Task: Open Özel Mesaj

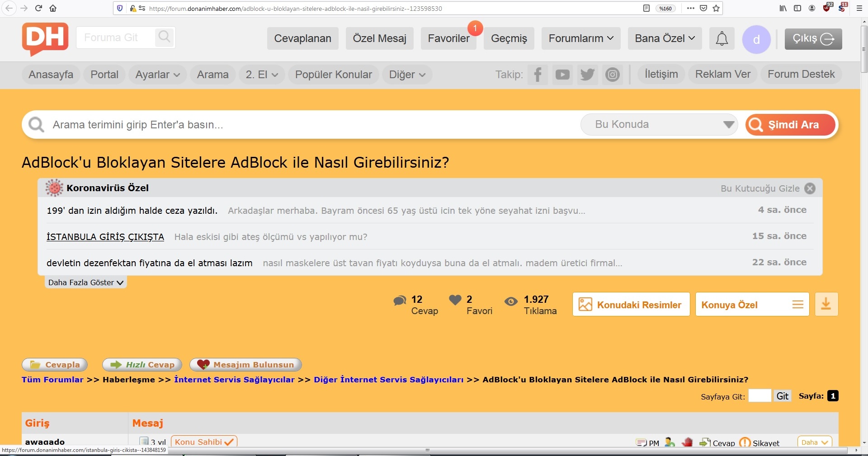Action: (x=379, y=38)
